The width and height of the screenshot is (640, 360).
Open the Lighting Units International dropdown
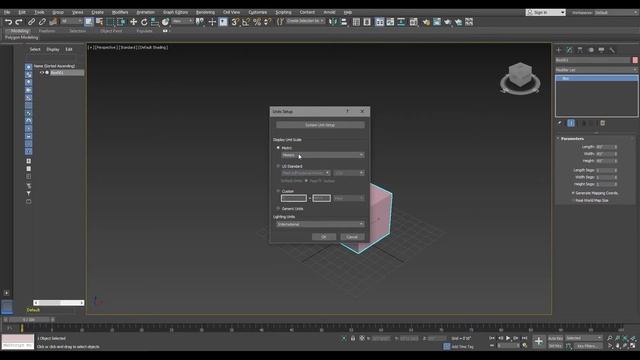pos(320,224)
